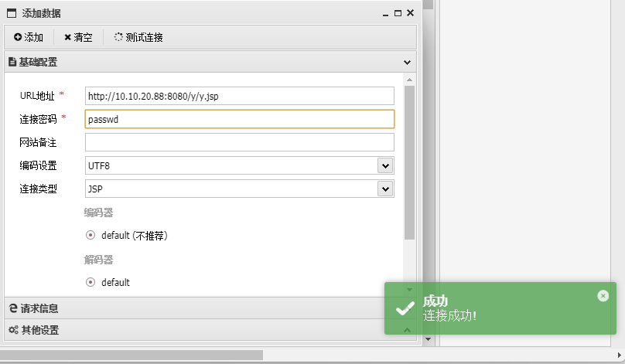Select the default (不推荐) encoder radio button
Image resolution: width=625 pixels, height=364 pixels.
point(91,236)
